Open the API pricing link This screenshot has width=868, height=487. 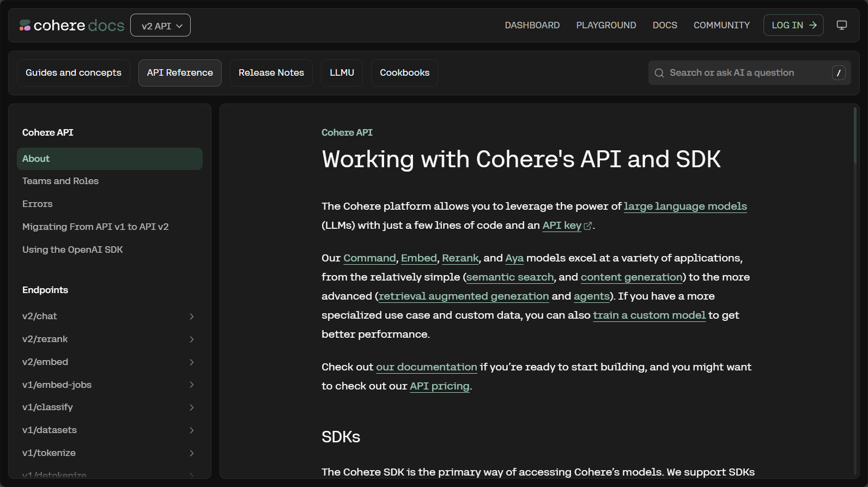point(440,386)
